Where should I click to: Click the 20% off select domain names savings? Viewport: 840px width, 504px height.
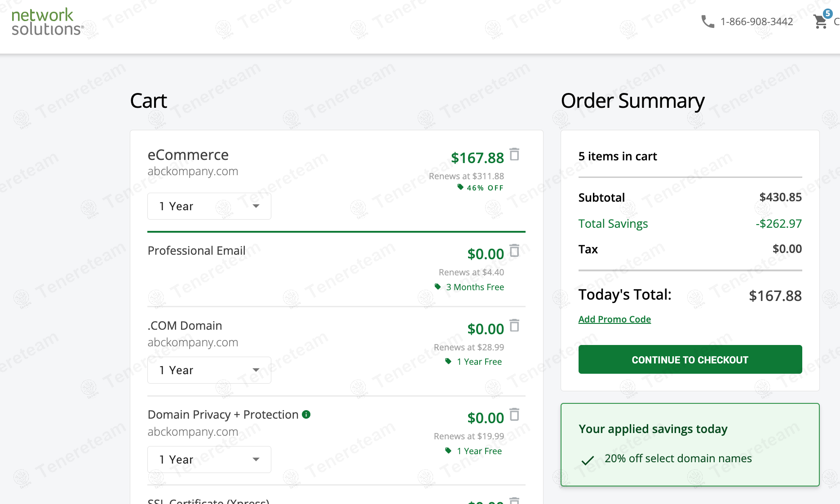click(x=678, y=459)
